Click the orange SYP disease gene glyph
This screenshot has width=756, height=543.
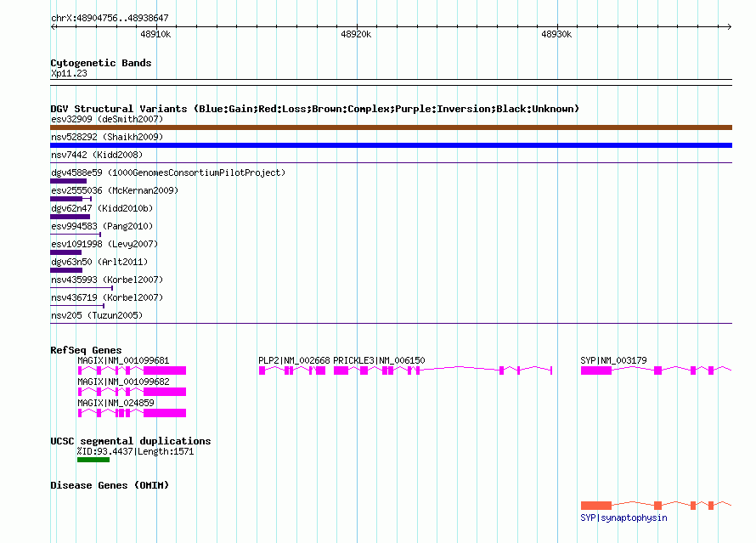(657, 506)
